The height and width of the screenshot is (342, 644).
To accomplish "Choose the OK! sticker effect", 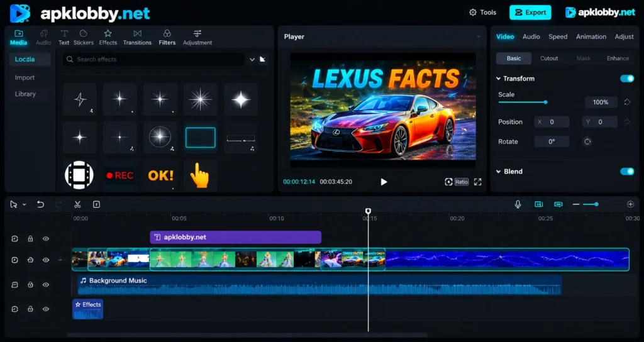I will 160,175.
